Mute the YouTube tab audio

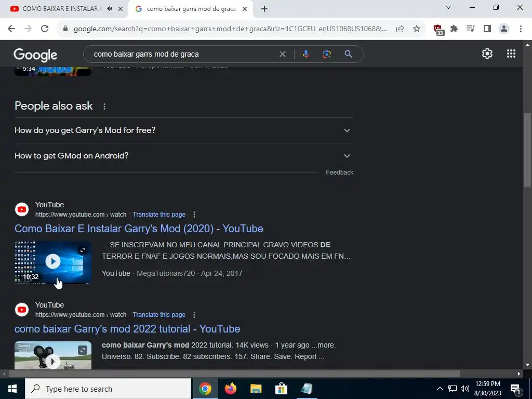(x=109, y=9)
